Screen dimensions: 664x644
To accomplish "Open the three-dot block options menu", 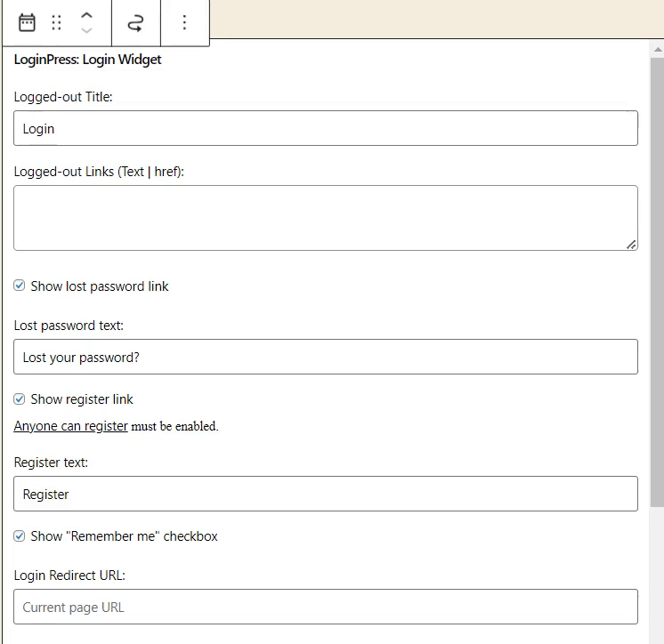I will (x=184, y=22).
